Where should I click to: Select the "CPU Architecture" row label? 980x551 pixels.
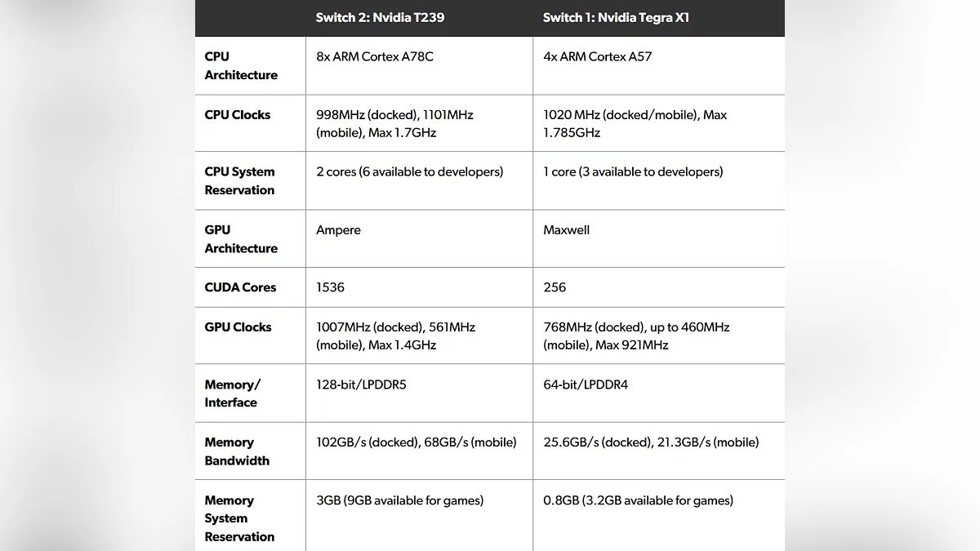[x=241, y=65]
